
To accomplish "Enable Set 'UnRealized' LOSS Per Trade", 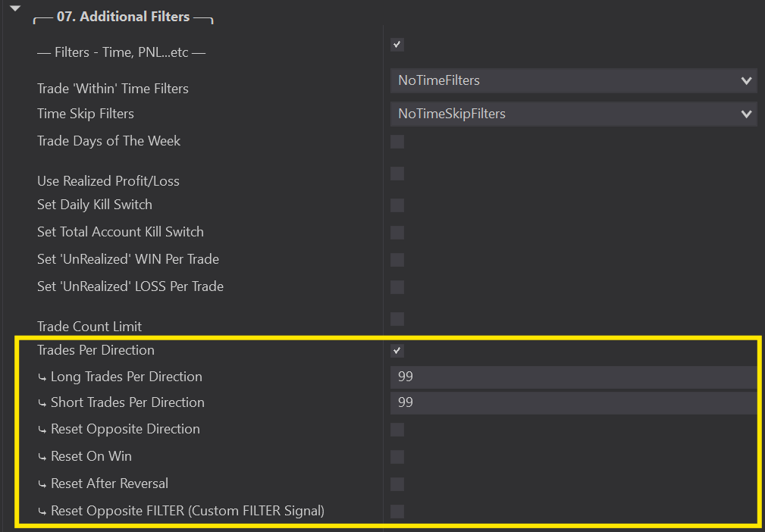I will pyautogui.click(x=397, y=287).
